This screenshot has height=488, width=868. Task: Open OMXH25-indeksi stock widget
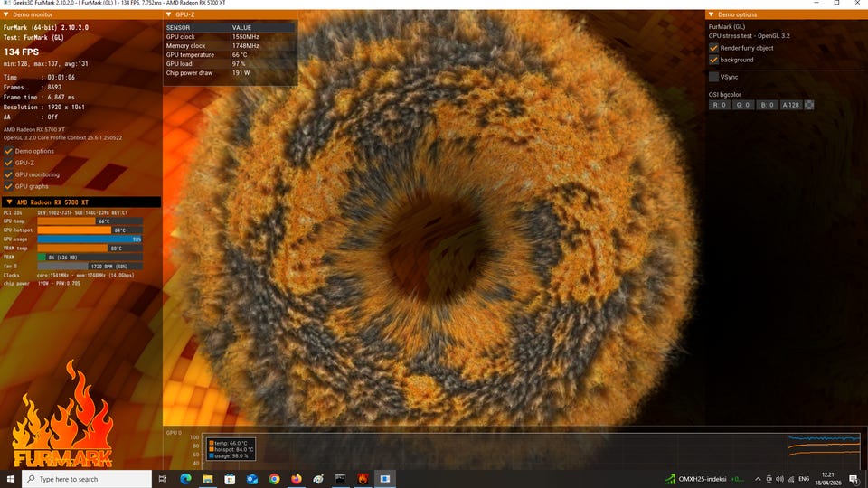pos(704,479)
